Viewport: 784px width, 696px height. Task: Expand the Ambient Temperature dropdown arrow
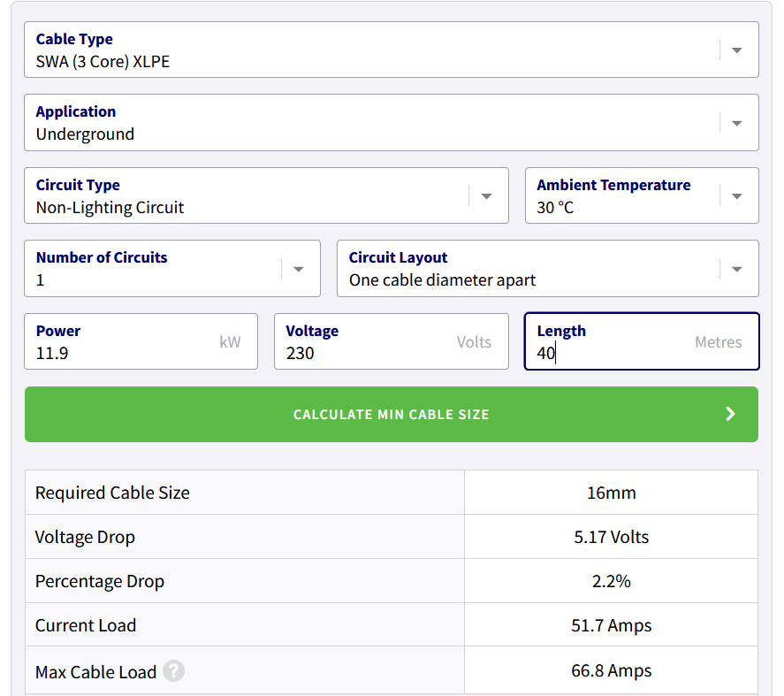(736, 196)
